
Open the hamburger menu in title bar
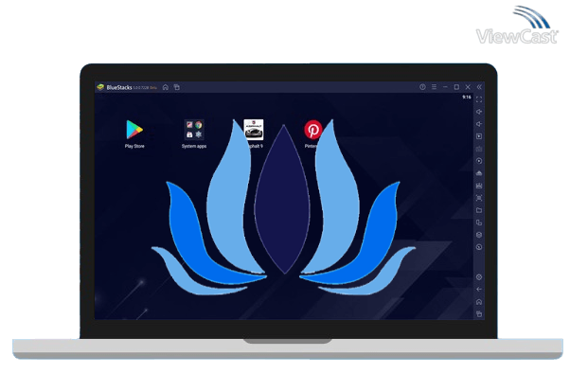tap(434, 87)
